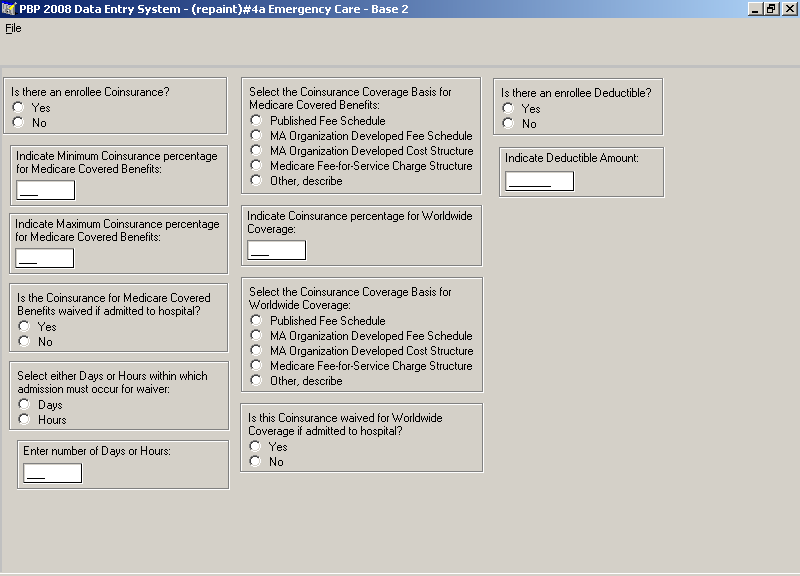Select Other, describe for Worldwide Coverage basis
Image resolution: width=800 pixels, height=576 pixels.
(256, 380)
